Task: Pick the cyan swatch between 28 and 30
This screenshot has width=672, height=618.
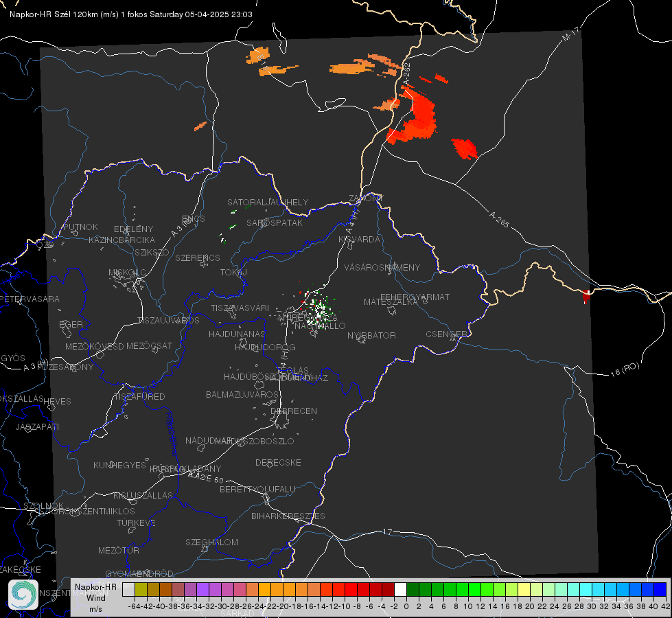Action: pos(586,590)
